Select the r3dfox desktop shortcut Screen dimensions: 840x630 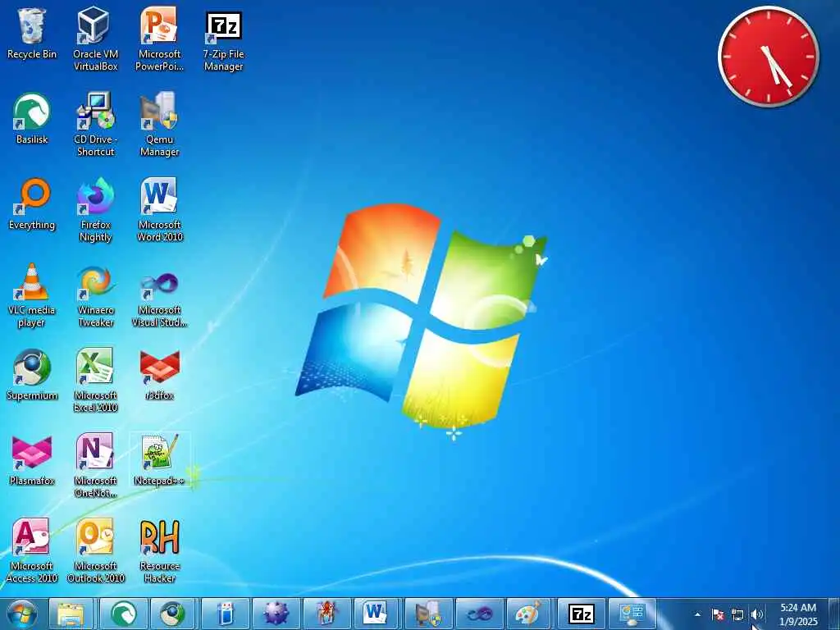pyautogui.click(x=159, y=375)
